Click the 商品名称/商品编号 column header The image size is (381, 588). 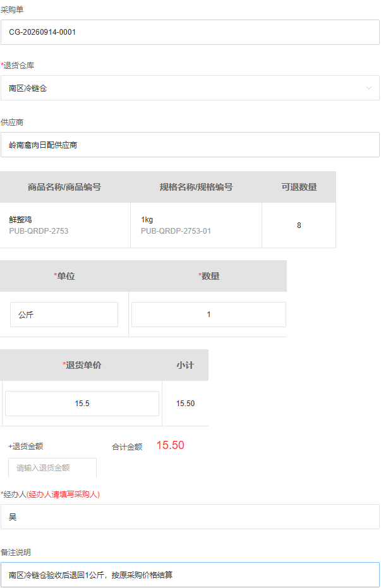point(64,187)
